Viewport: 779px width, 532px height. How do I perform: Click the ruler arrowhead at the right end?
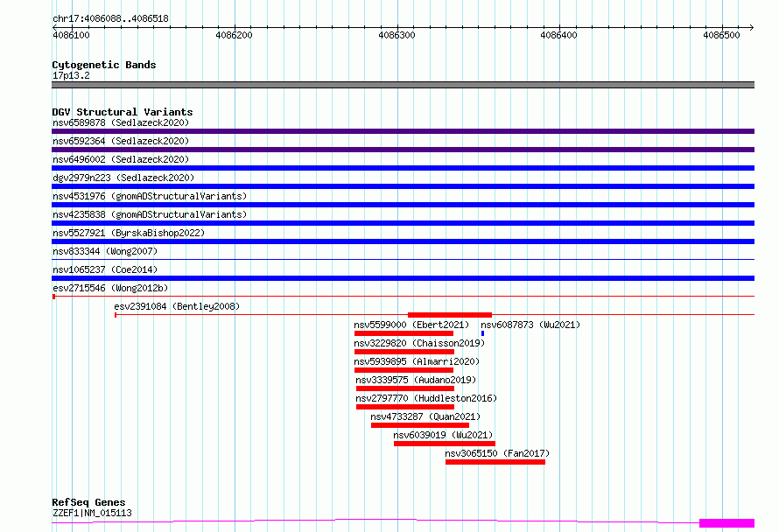tap(752, 27)
